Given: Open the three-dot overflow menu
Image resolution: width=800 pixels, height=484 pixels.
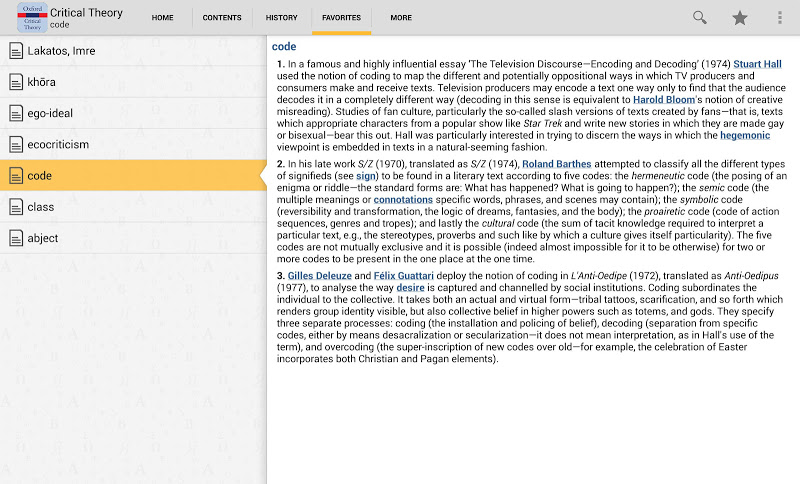Looking at the screenshot, I should tap(780, 18).
